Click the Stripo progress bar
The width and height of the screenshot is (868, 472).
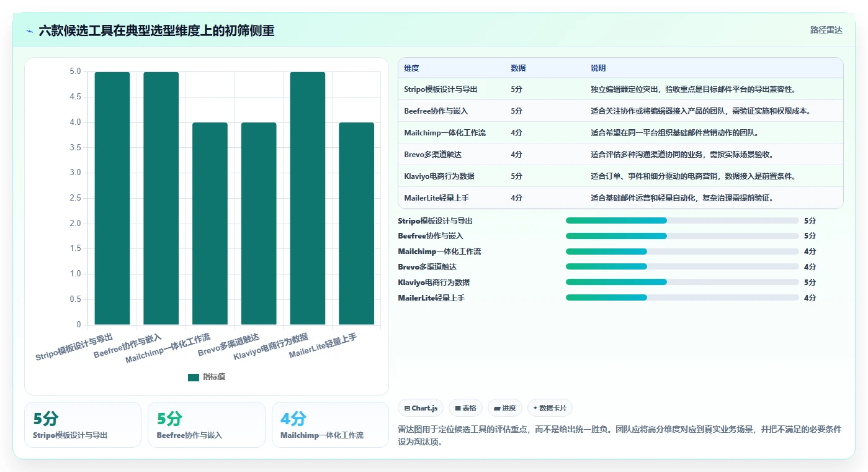[682, 220]
